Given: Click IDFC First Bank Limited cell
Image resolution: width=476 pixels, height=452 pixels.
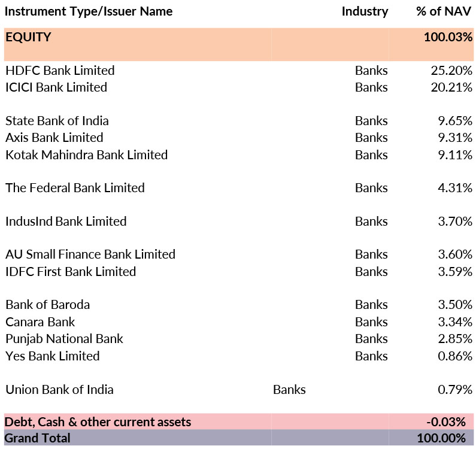Looking at the screenshot, I should point(71,272).
